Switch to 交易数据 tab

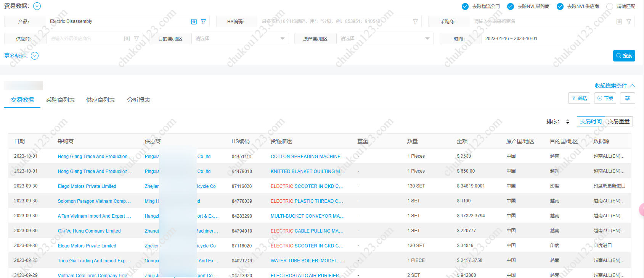(x=22, y=100)
